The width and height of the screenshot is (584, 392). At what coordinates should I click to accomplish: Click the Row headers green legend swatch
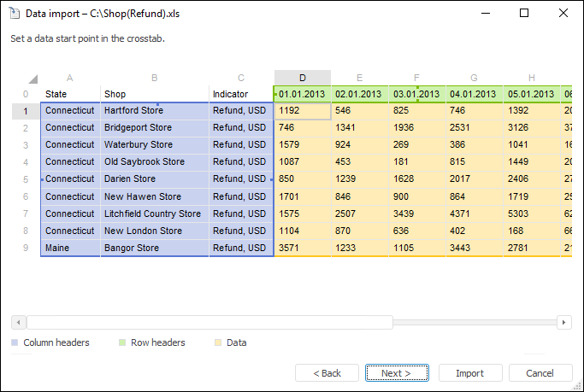[122, 342]
